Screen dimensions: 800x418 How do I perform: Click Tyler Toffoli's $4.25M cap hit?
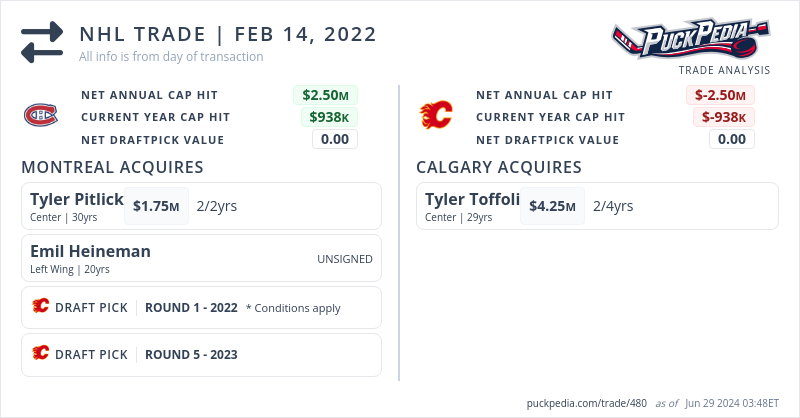click(x=552, y=207)
